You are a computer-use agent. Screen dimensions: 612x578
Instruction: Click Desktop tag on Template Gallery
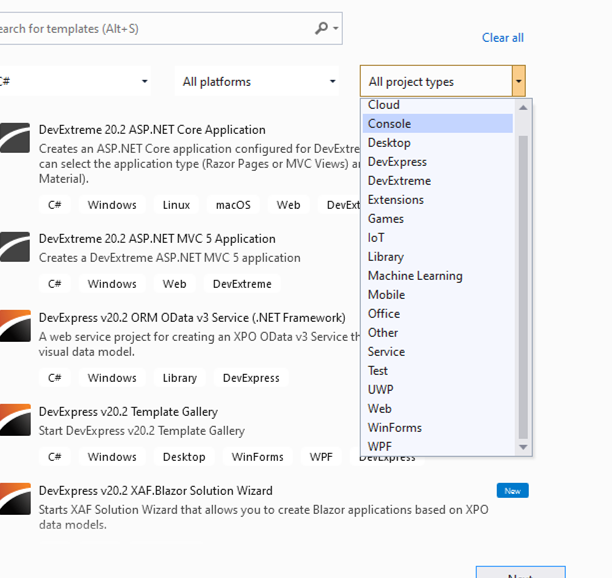point(184,457)
